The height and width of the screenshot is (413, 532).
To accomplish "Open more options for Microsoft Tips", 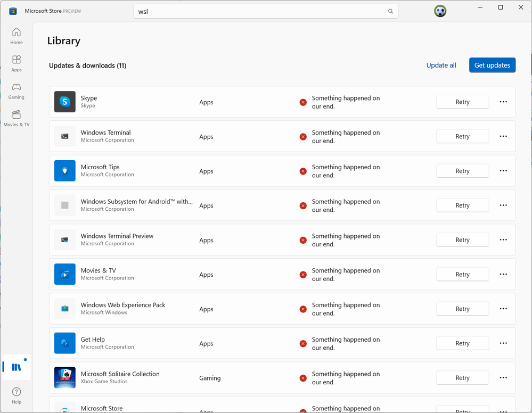I will [x=503, y=171].
